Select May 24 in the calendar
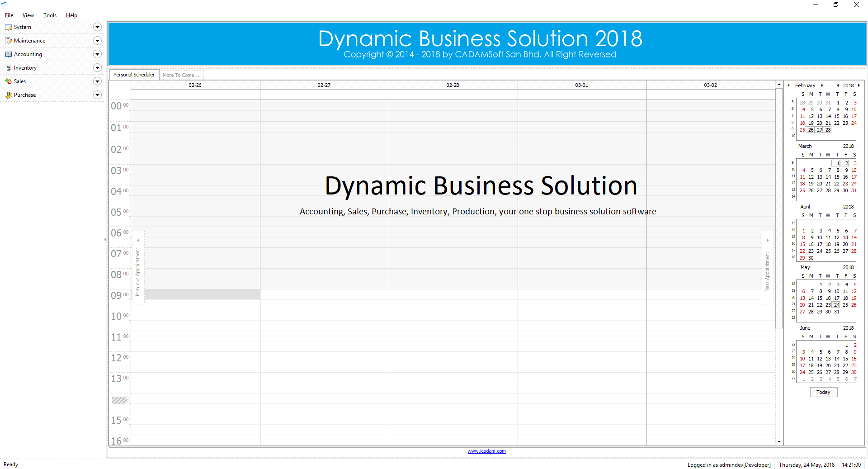This screenshot has width=868, height=469. [837, 305]
